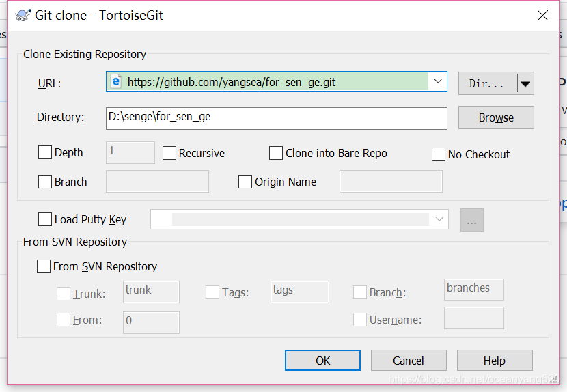Click the Origin Name input field
The width and height of the screenshot is (567, 392).
coord(391,182)
